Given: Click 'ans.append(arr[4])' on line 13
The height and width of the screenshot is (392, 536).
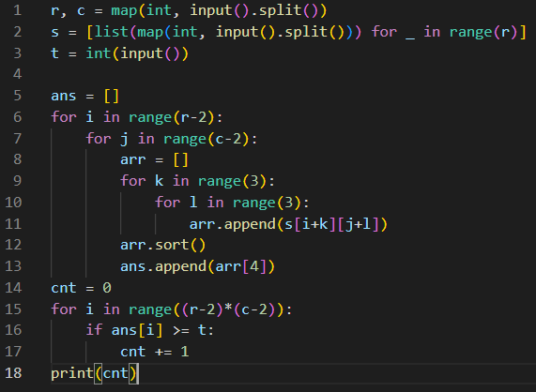Looking at the screenshot, I should pyautogui.click(x=197, y=266).
